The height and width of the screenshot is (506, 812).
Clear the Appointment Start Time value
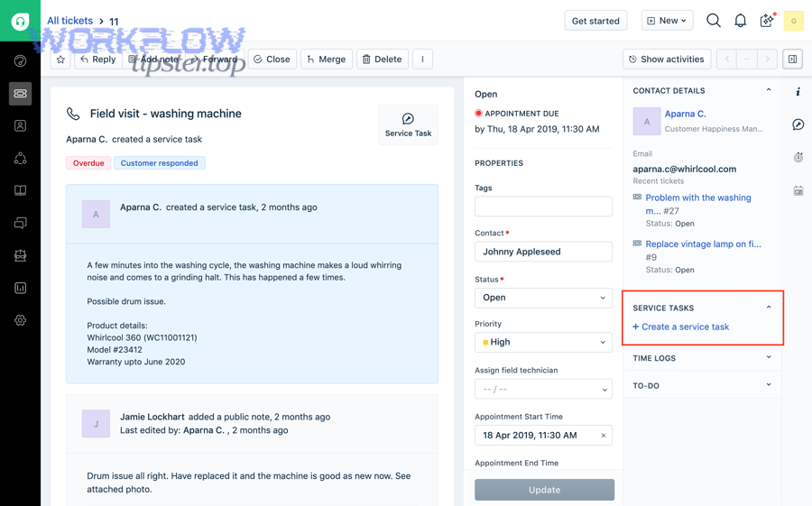(x=604, y=436)
